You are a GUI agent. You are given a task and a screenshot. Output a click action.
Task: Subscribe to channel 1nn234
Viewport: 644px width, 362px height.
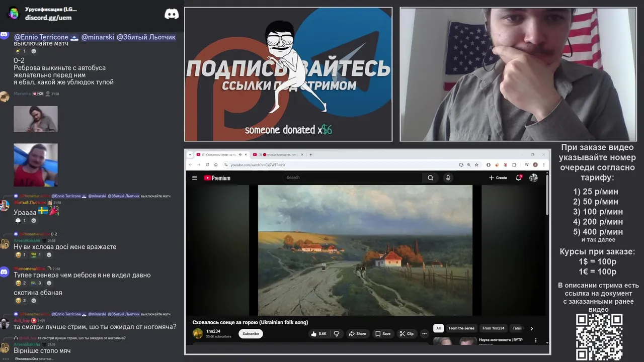(x=251, y=333)
